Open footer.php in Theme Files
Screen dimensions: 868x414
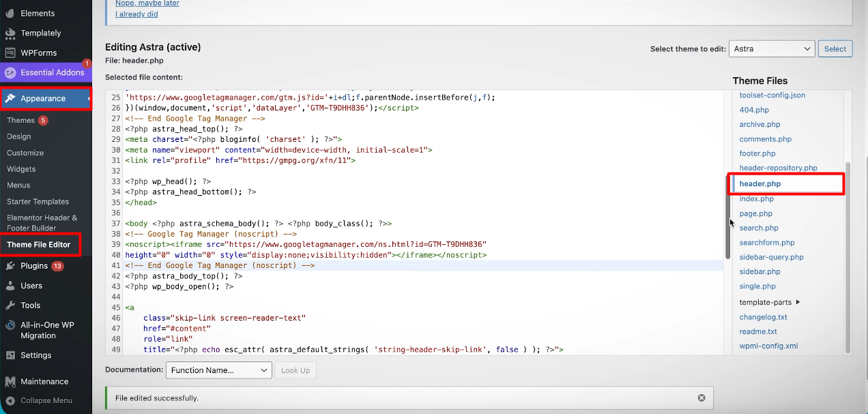point(757,153)
